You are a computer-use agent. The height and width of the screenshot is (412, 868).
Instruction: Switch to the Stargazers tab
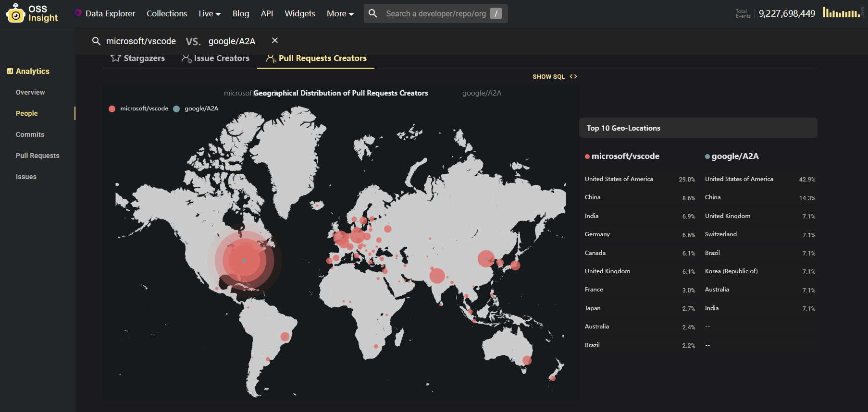[138, 58]
